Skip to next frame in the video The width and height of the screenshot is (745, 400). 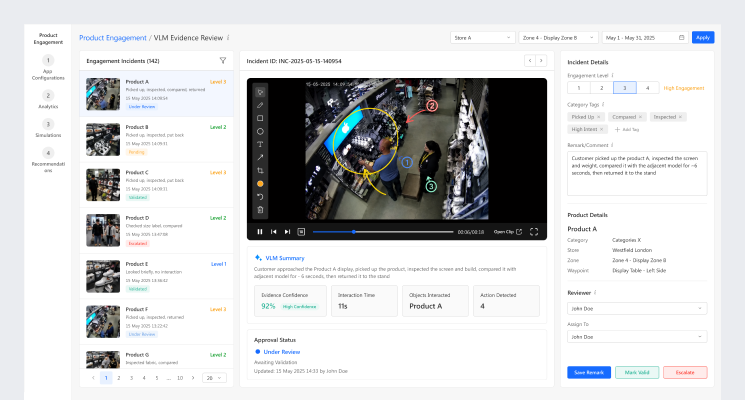[287, 232]
